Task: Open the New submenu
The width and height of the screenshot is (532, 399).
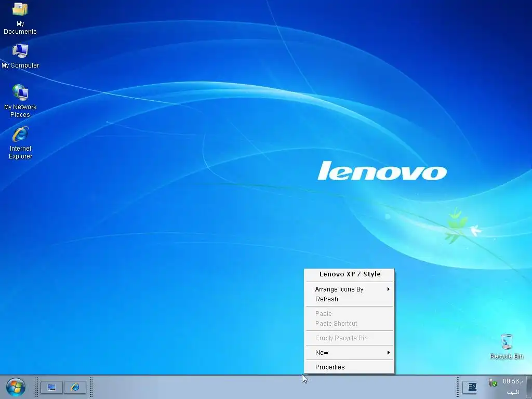Action: pos(350,353)
